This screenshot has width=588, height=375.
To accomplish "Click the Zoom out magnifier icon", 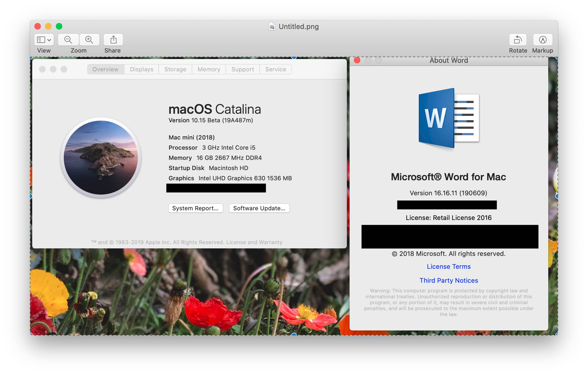I will 68,40.
